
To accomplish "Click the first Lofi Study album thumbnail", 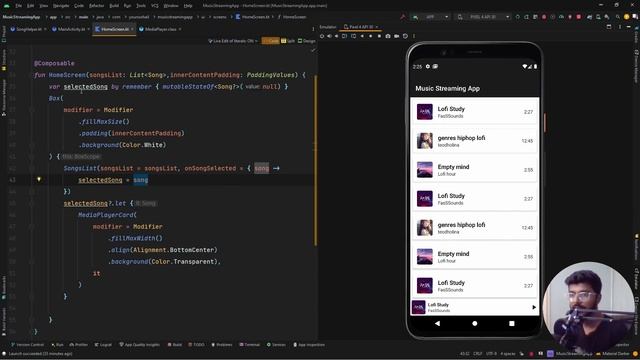I will [424, 112].
